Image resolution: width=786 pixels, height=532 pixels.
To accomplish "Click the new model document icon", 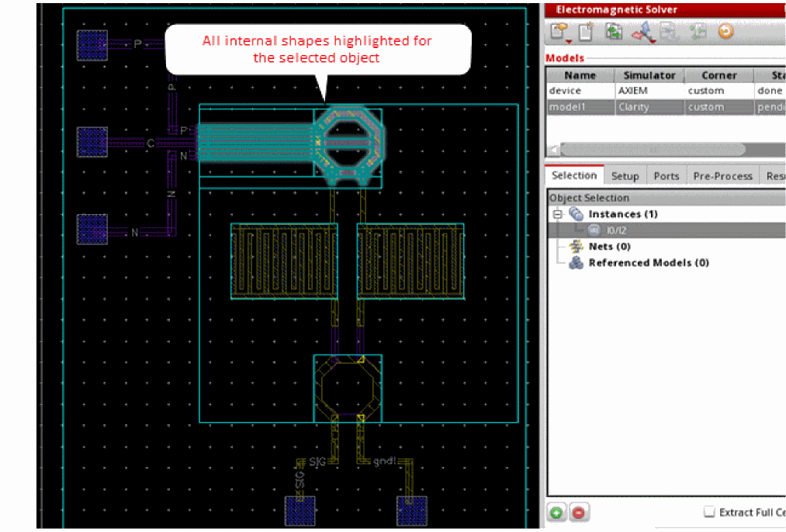I will pyautogui.click(x=587, y=33).
